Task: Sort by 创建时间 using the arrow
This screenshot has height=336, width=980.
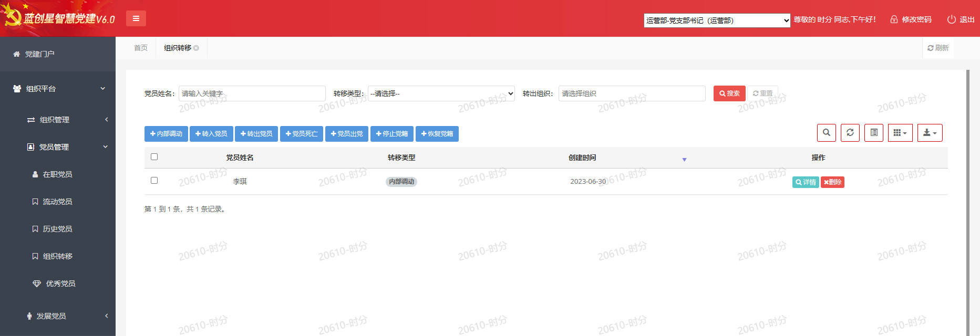Action: click(x=684, y=159)
